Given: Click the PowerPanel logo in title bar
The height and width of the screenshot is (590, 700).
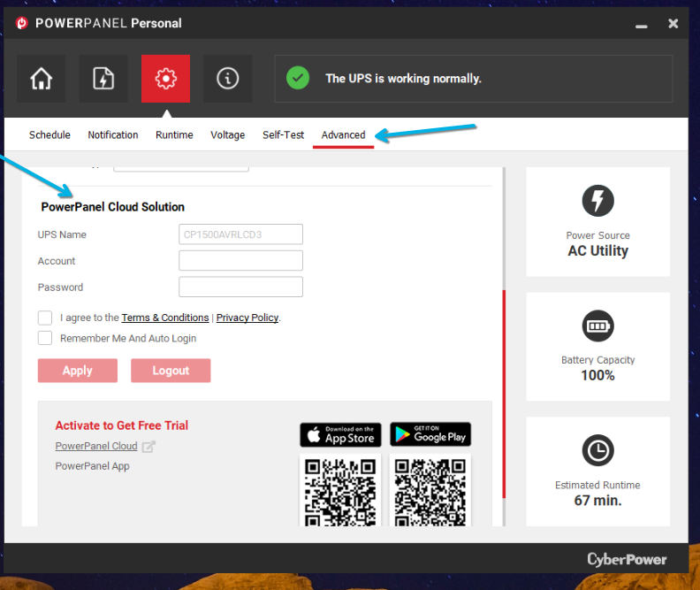Looking at the screenshot, I should 21,23.
